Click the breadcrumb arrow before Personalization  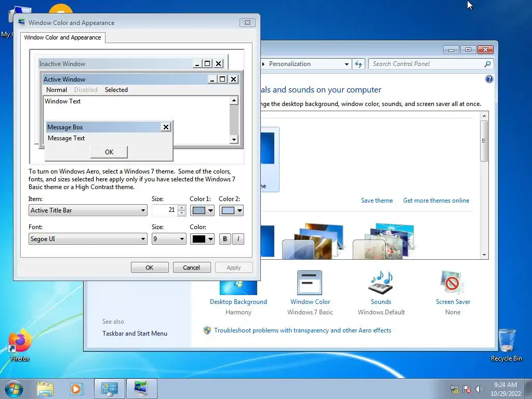coord(263,64)
